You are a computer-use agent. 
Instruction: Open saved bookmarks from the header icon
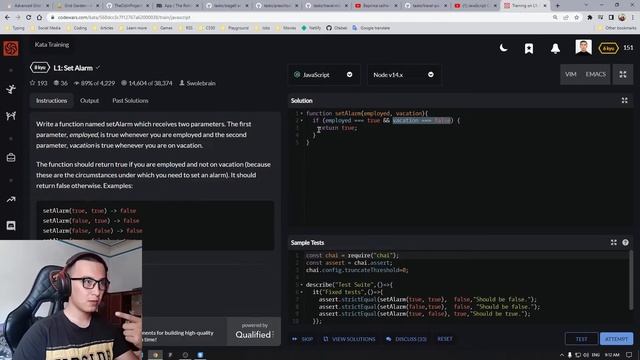529,49
